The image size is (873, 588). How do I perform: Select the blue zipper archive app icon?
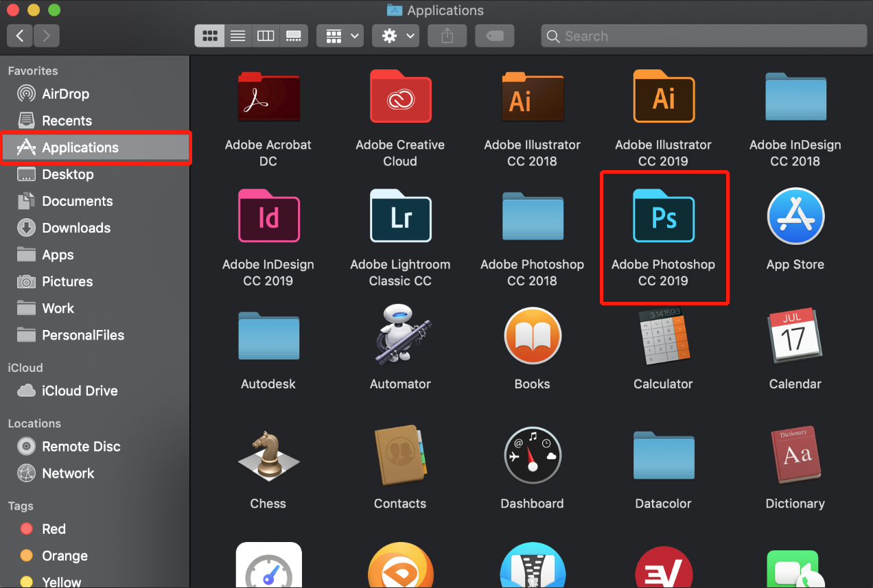coord(533,566)
